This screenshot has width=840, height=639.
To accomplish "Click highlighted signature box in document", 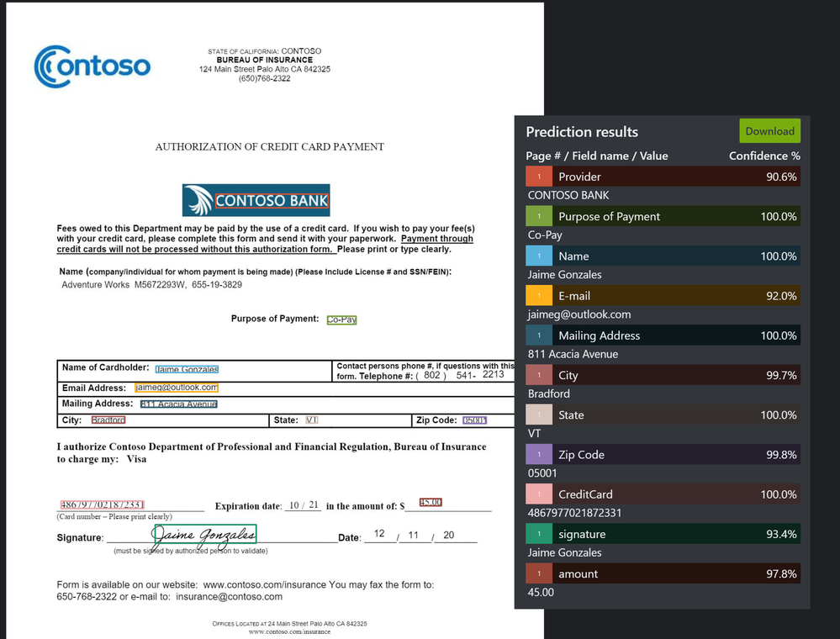I will [x=204, y=534].
